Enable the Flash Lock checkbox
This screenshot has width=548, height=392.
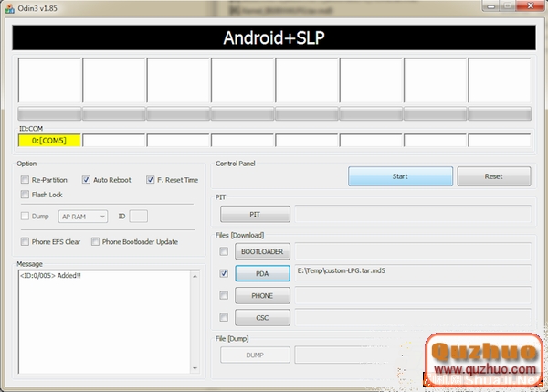point(25,195)
